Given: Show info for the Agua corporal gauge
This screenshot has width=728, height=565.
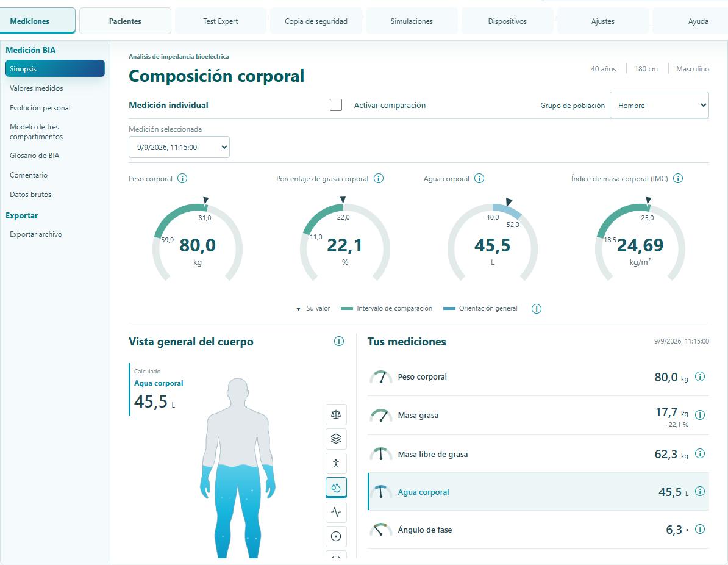Looking at the screenshot, I should tap(480, 178).
